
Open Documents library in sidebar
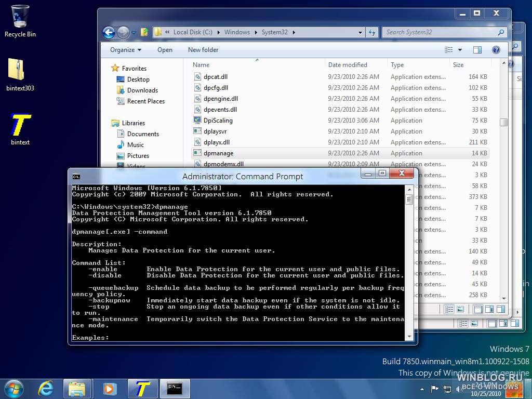(138, 134)
